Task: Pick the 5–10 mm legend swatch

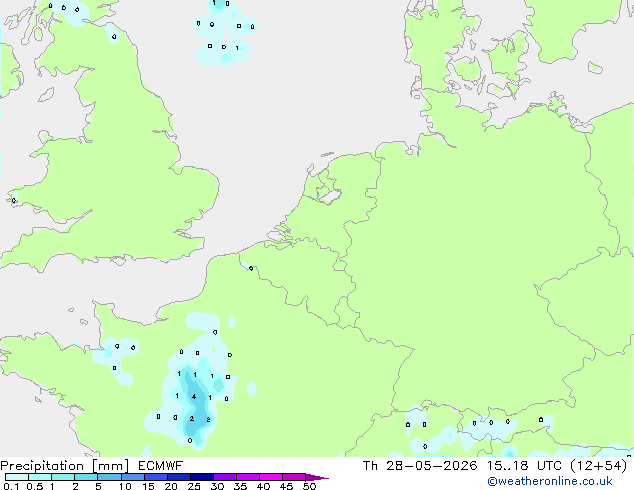Action: 109,477
